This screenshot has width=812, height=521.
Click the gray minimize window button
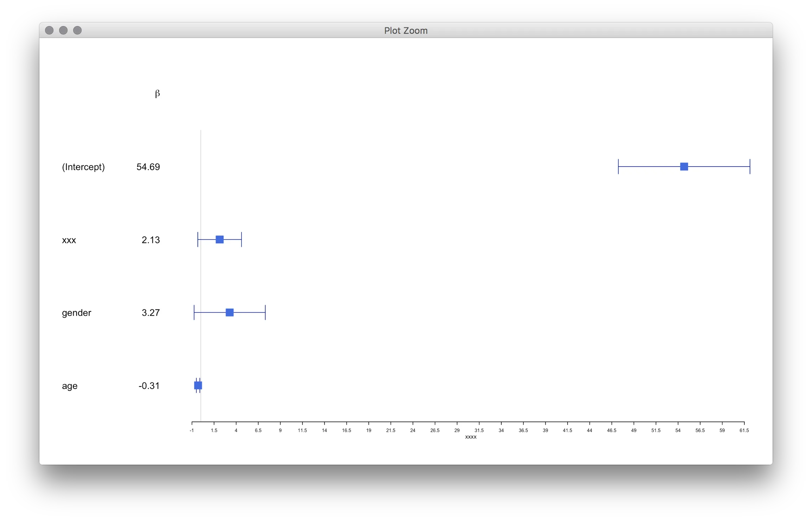[63, 30]
